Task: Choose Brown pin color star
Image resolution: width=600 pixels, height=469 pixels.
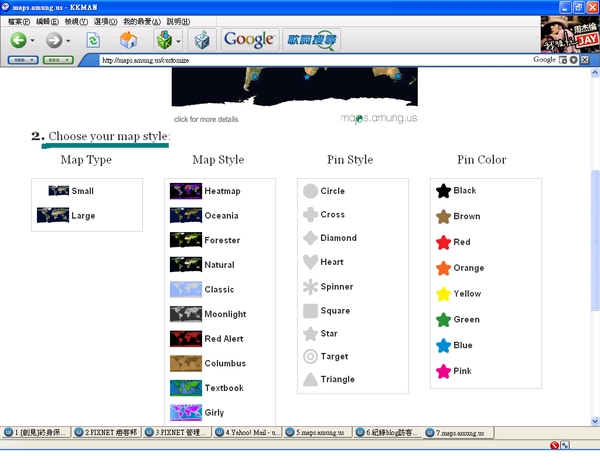Action: 443,217
